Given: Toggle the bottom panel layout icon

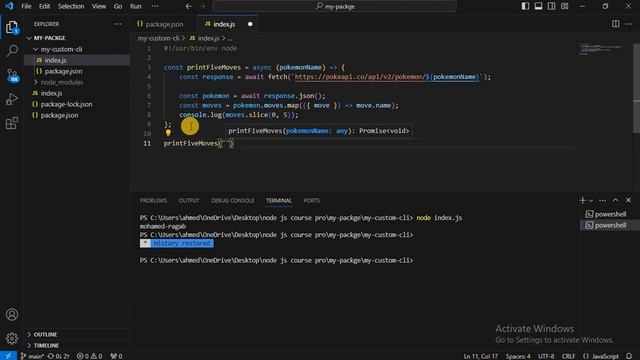Looking at the screenshot, I should point(538,6).
